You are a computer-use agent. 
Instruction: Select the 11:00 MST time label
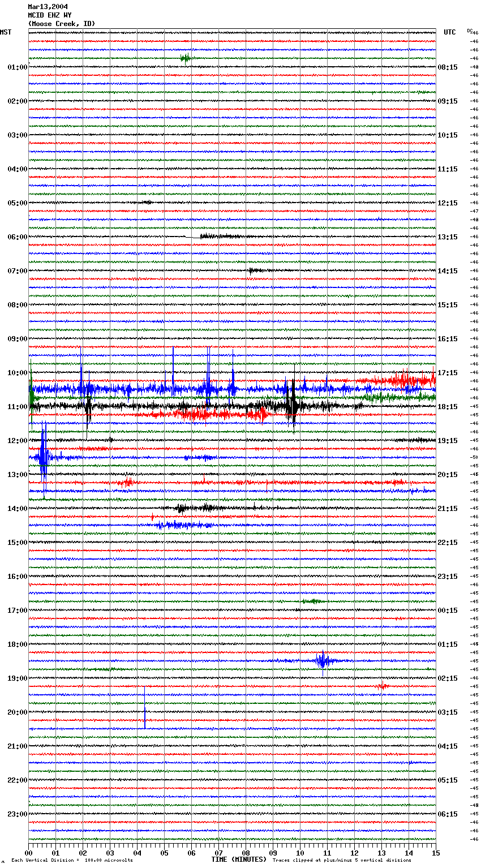[18, 407]
